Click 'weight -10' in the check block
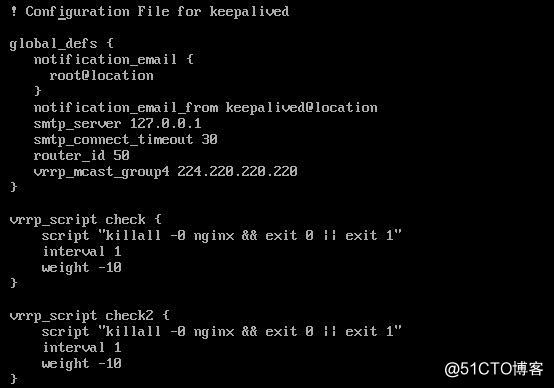554x388 pixels. click(x=81, y=268)
